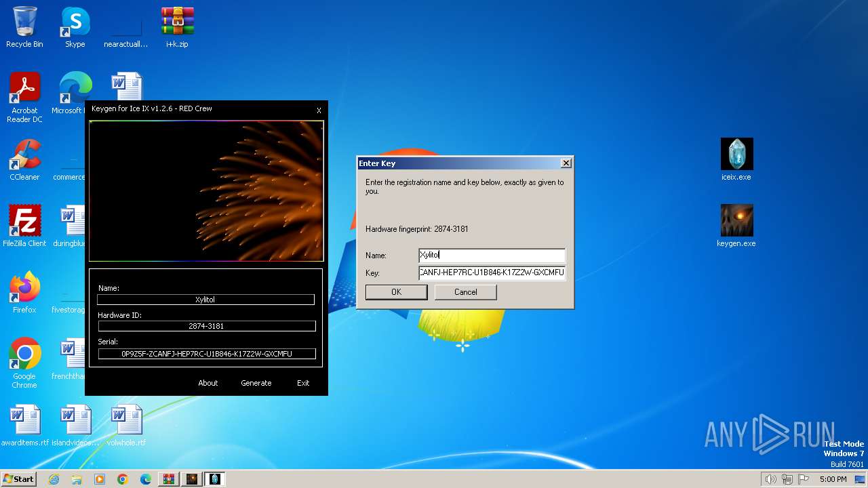
Task: Launch the Firefox desktop shortcut
Action: (24, 293)
